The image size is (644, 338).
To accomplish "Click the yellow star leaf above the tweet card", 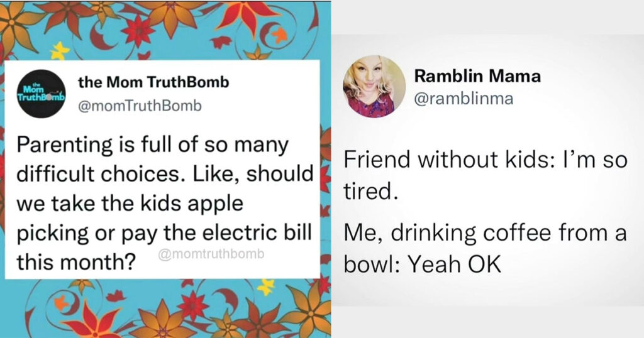I will coord(60,51).
